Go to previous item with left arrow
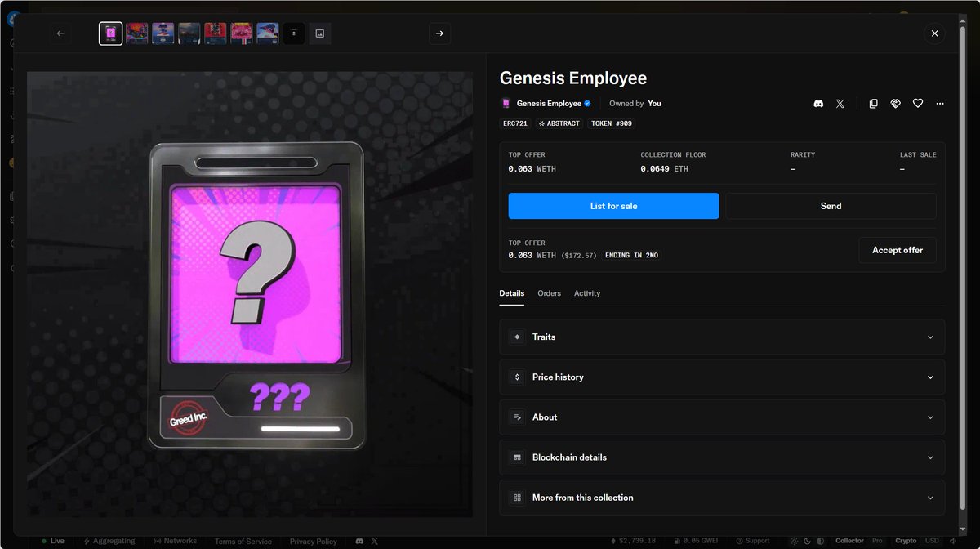Screen dimensions: 980x549 pyautogui.click(x=60, y=33)
